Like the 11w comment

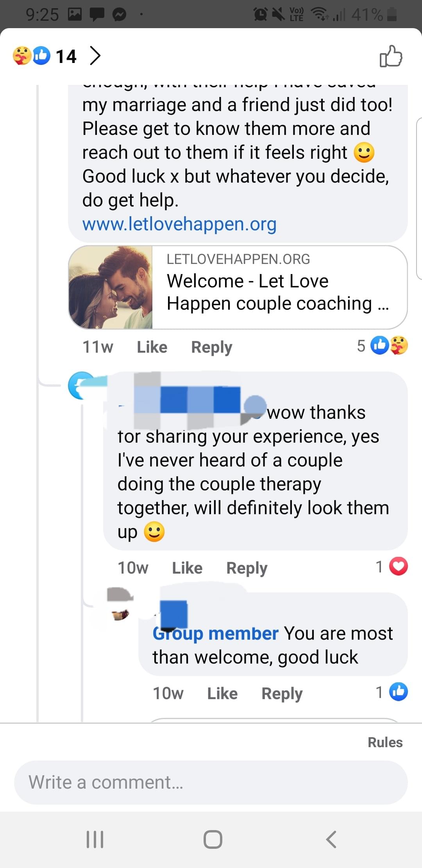[152, 347]
